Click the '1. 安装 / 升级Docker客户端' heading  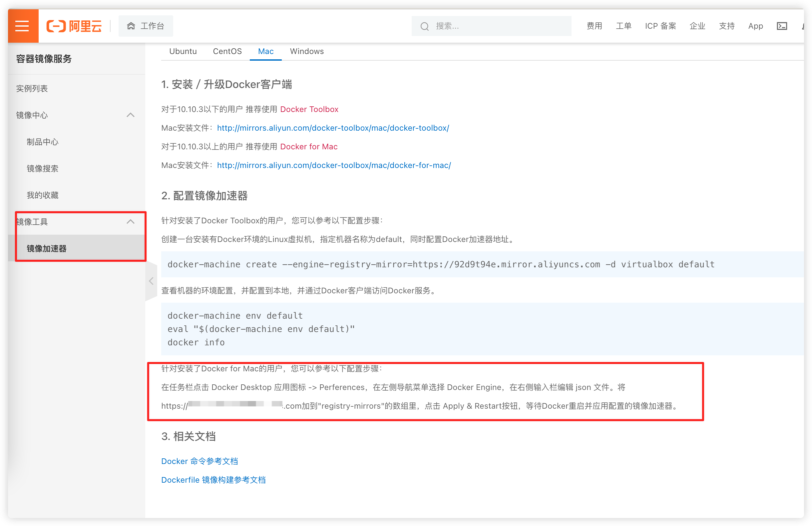pyautogui.click(x=226, y=84)
